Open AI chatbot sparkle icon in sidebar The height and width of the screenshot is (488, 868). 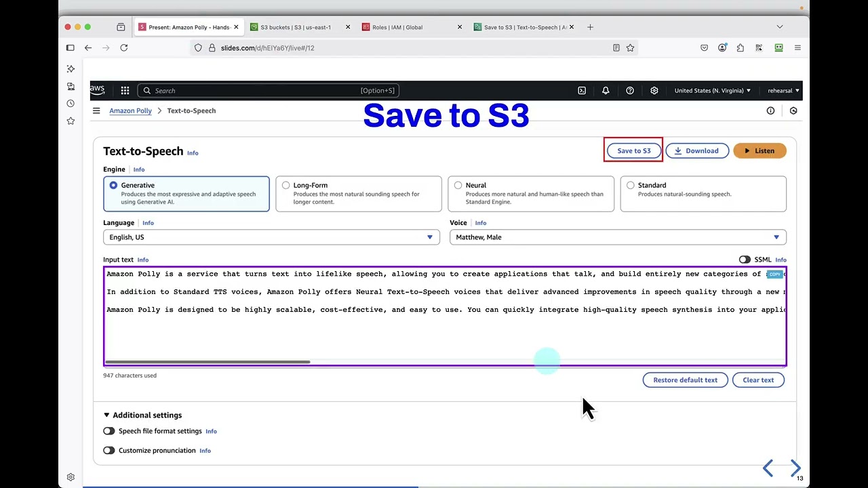pyautogui.click(x=71, y=69)
